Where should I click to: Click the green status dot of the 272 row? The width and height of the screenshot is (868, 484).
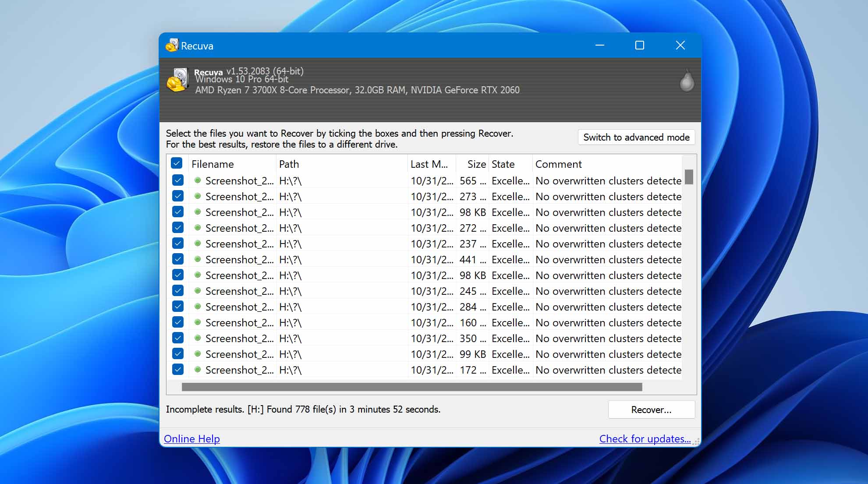[198, 227]
